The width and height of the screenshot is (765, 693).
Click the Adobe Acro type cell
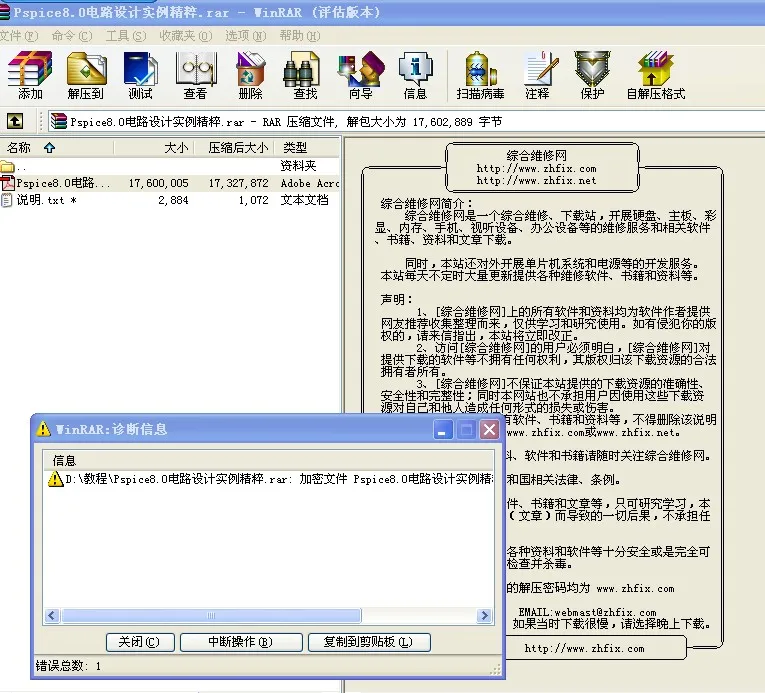(310, 183)
